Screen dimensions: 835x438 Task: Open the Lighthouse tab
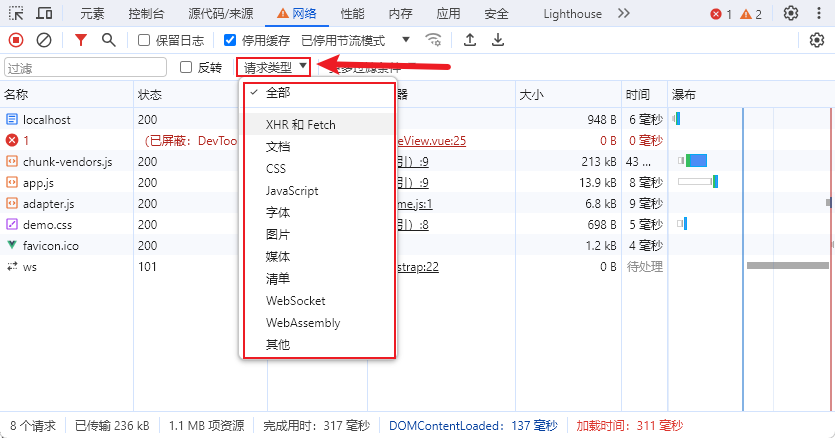[x=572, y=14]
